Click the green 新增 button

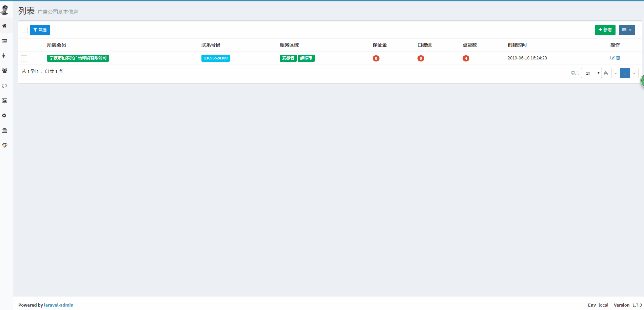coord(605,30)
